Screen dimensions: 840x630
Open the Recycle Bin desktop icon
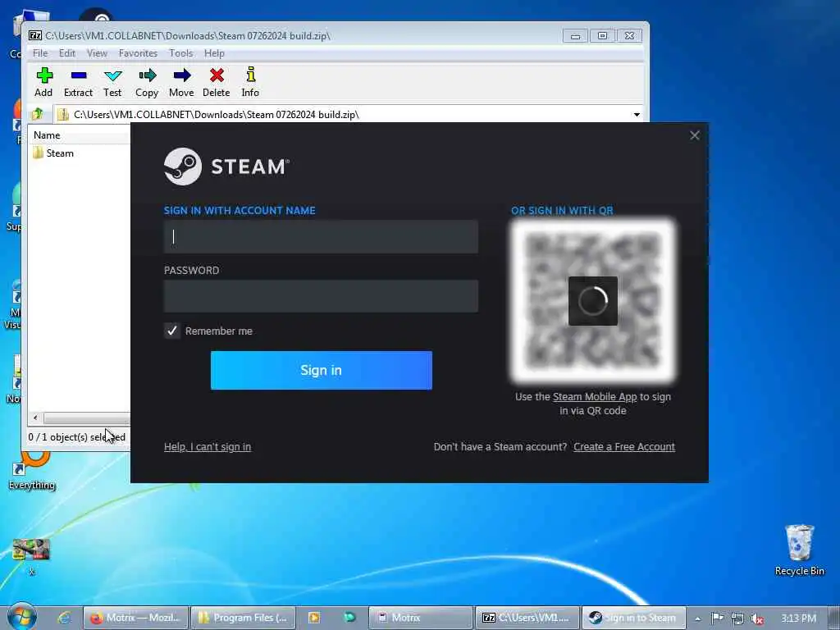tap(799, 550)
